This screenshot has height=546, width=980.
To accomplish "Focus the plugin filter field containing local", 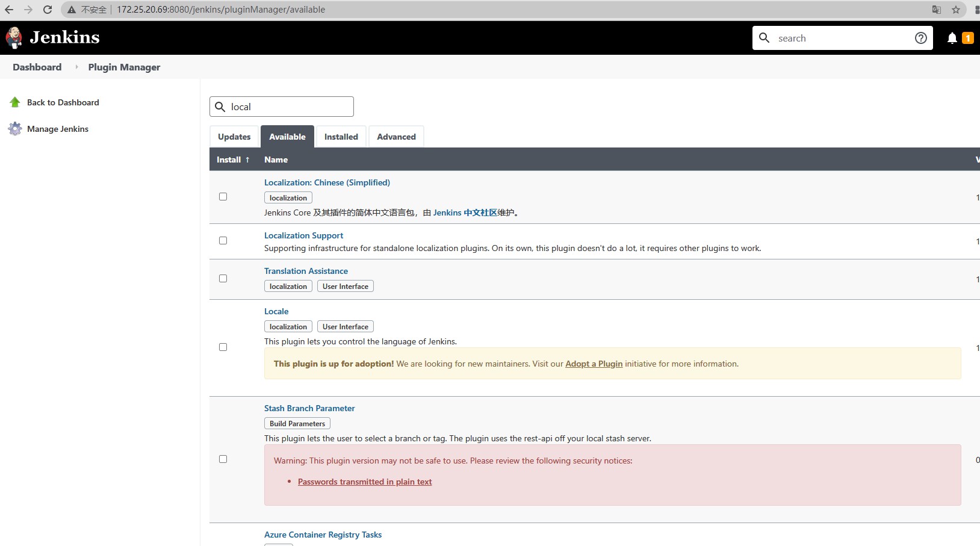I will [x=282, y=107].
